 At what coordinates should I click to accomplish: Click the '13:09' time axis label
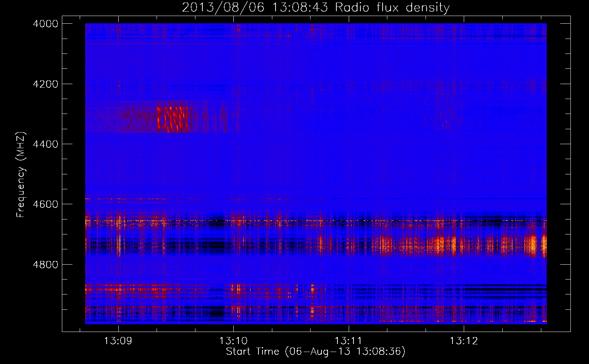coord(118,341)
